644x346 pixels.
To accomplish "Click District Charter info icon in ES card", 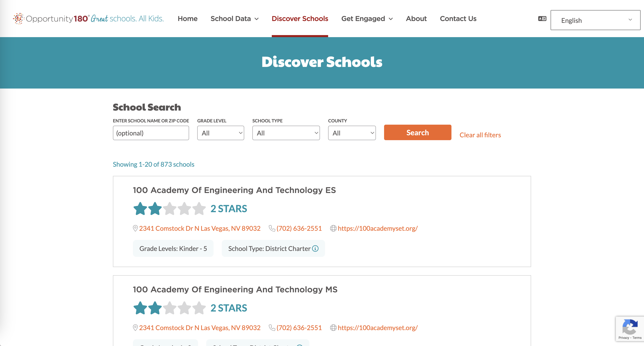I will (315, 248).
